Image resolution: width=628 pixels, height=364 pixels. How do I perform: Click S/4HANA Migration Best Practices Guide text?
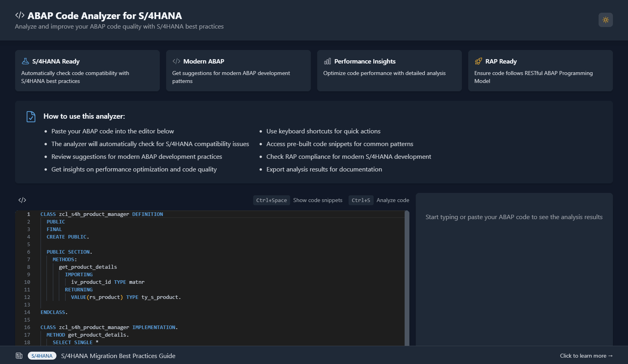pyautogui.click(x=118, y=356)
